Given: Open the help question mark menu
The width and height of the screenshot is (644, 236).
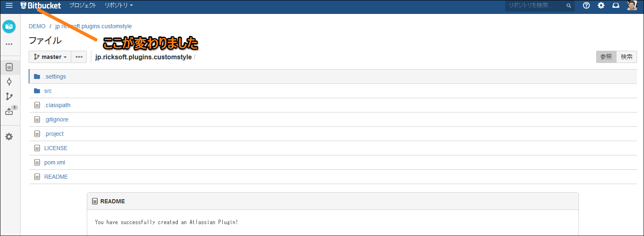Looking at the screenshot, I should click(586, 5).
